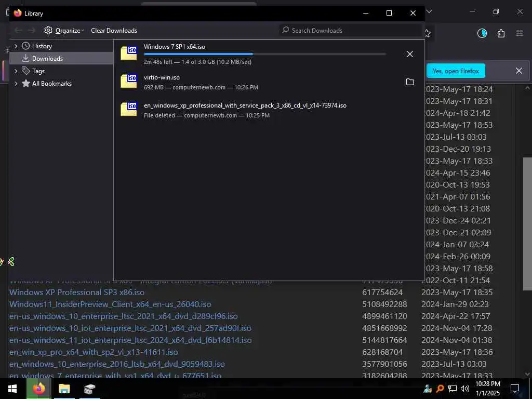This screenshot has height=399, width=532.
Task: Select the Windows 7 SP1 x64.iso title
Action: (x=175, y=47)
